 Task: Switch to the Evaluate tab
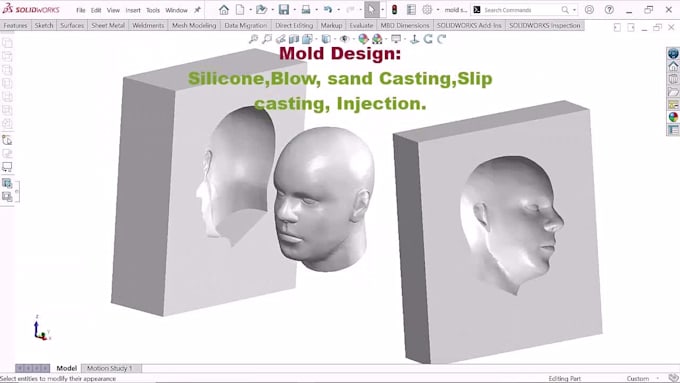361,26
